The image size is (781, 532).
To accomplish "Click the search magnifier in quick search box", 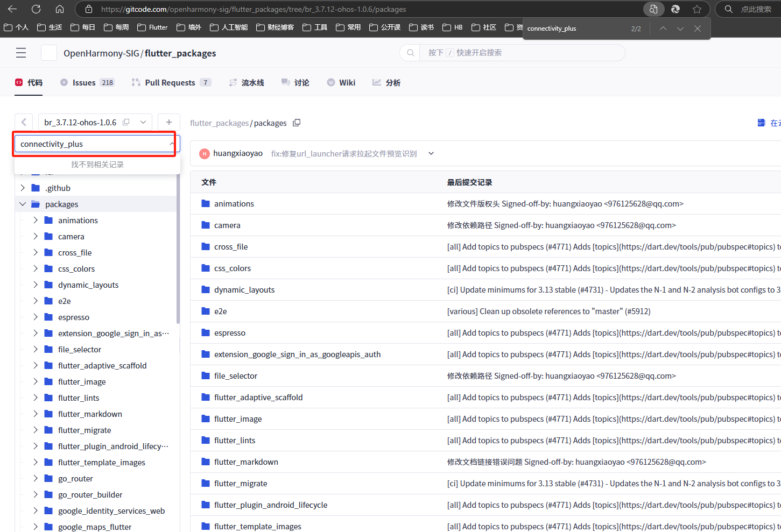I will tap(411, 53).
